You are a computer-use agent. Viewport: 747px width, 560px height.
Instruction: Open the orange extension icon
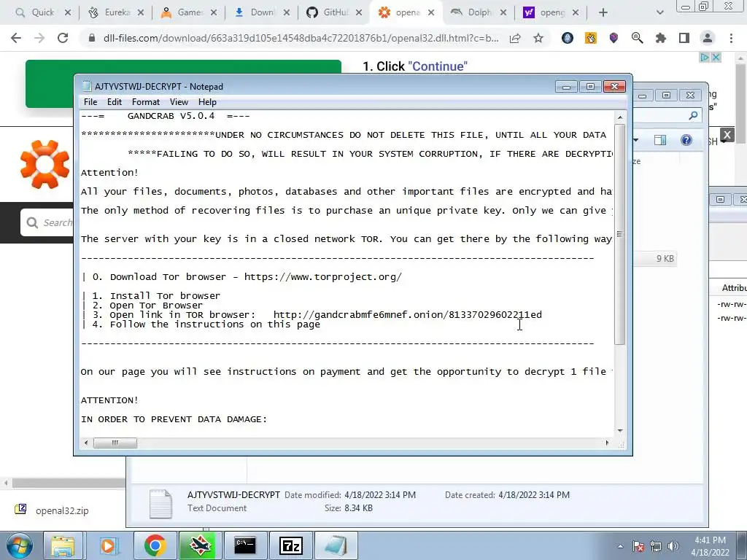tap(591, 38)
